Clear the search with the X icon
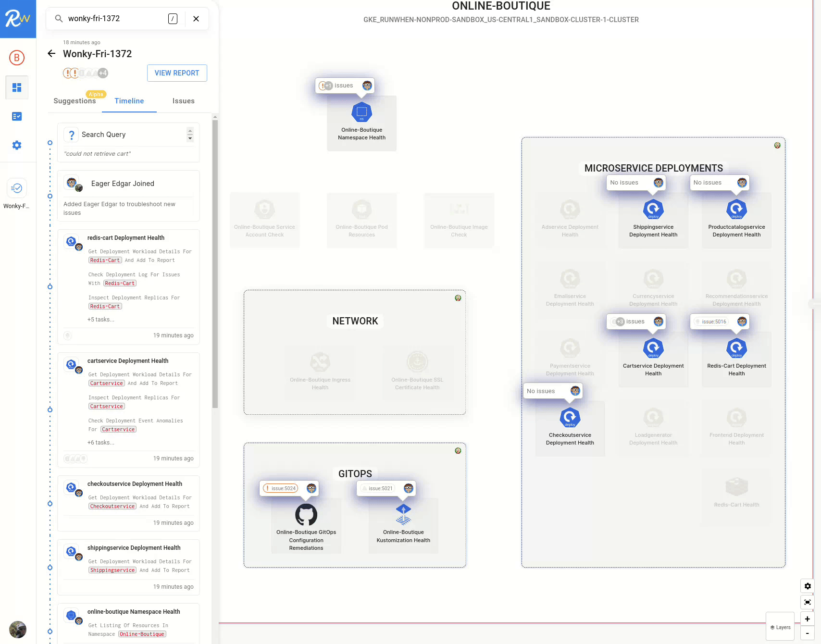Screen dimensions: 821x644 (x=196, y=19)
